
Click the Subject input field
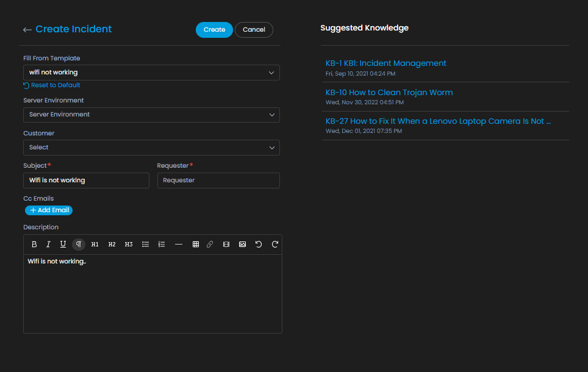point(86,181)
